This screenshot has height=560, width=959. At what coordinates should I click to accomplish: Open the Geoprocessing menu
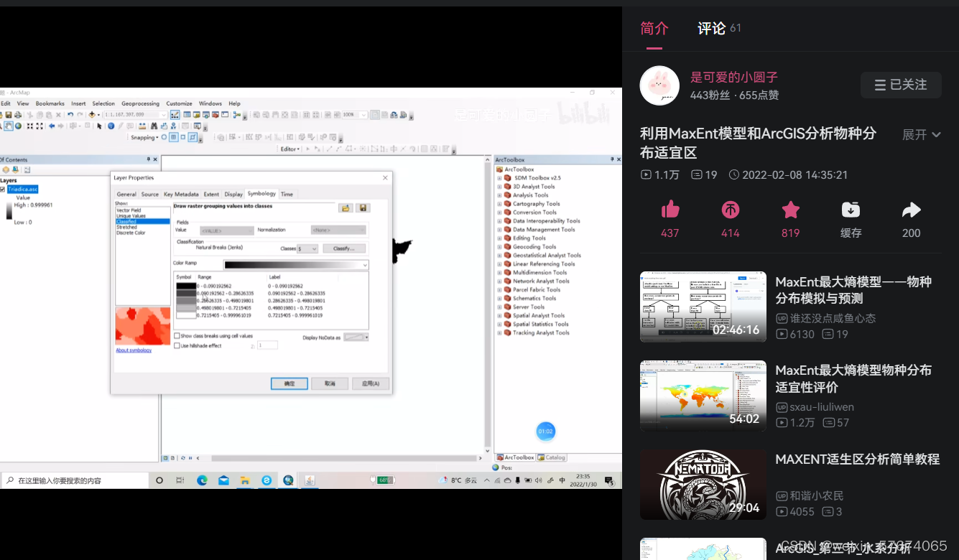tap(140, 103)
